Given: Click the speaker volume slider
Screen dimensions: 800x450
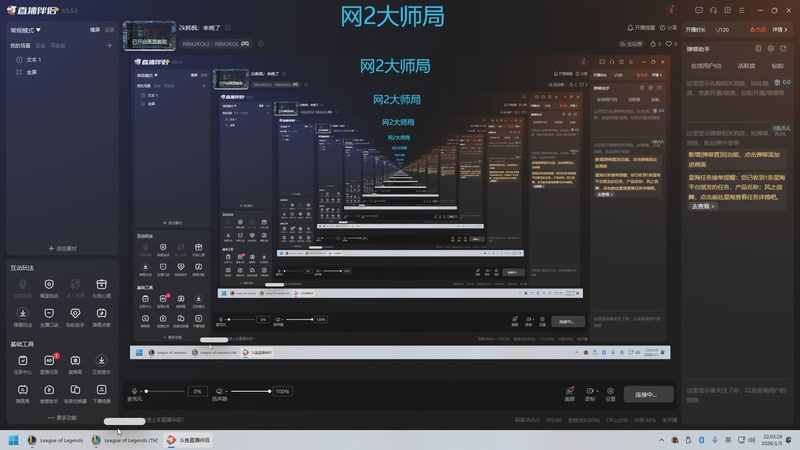Looking at the screenshot, I should (x=251, y=391).
